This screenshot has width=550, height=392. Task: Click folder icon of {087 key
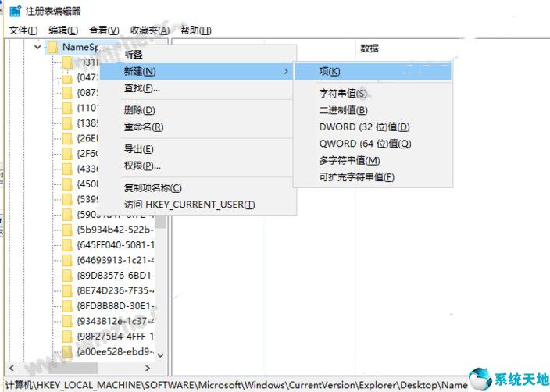pyautogui.click(x=67, y=93)
